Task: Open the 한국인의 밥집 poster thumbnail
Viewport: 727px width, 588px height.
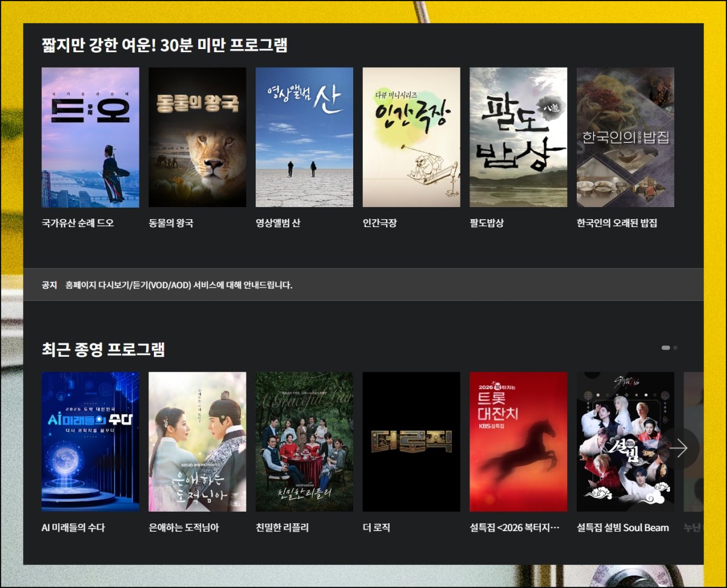Action: click(x=625, y=137)
